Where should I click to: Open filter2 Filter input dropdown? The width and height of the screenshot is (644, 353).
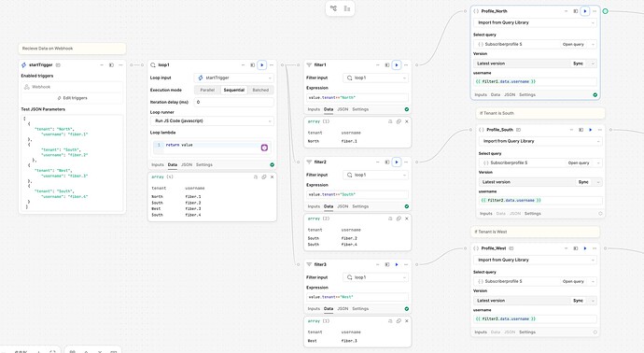tap(375, 175)
